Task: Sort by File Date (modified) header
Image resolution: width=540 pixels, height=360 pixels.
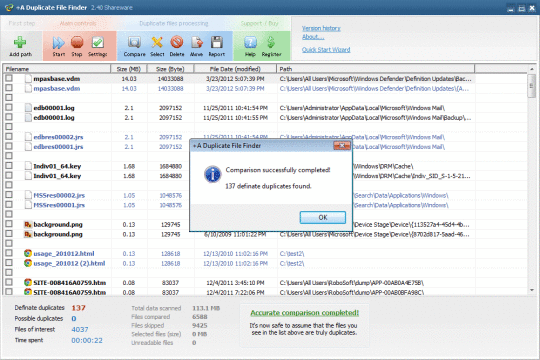Action: [235, 69]
